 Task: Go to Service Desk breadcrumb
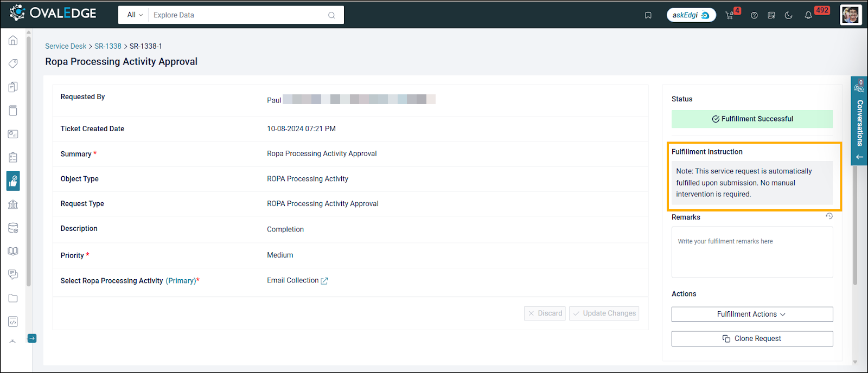click(x=66, y=46)
